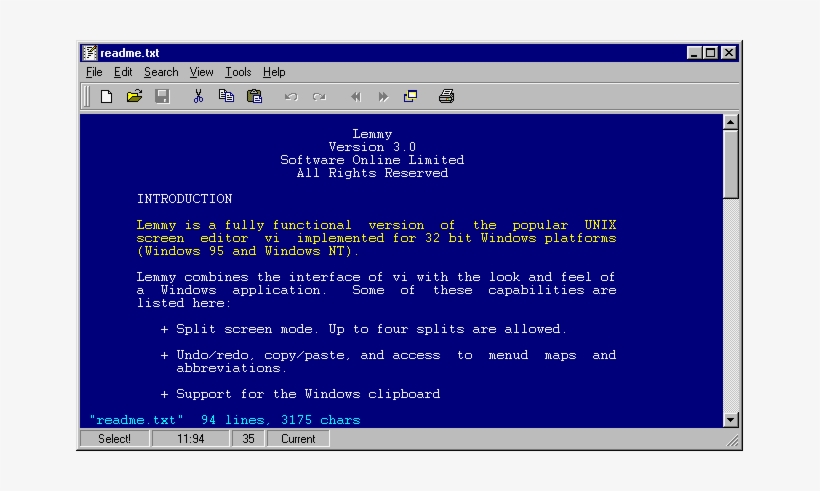Redo the change with the Redo icon
The width and height of the screenshot is (820, 491).
[319, 97]
